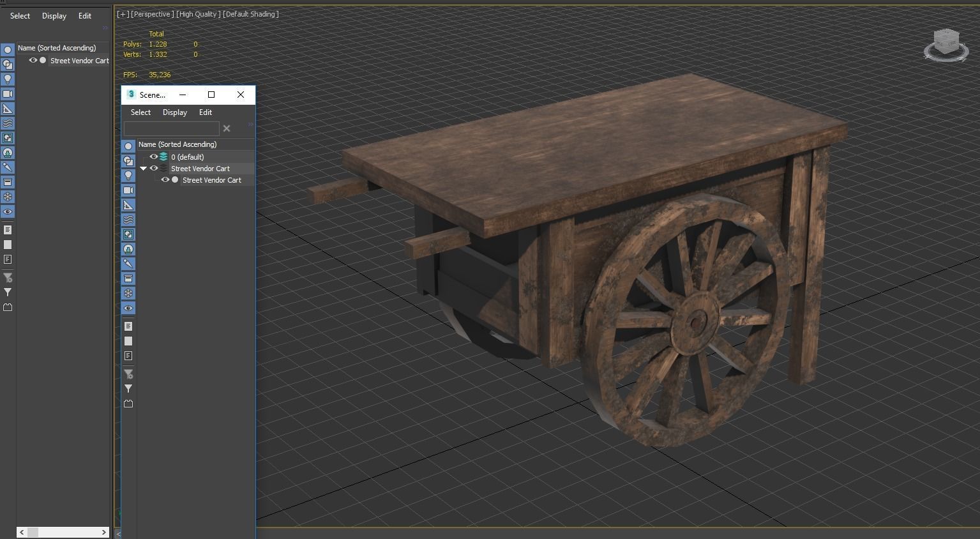Expand toolbar chevrons in the docked left explorer

(x=105, y=28)
